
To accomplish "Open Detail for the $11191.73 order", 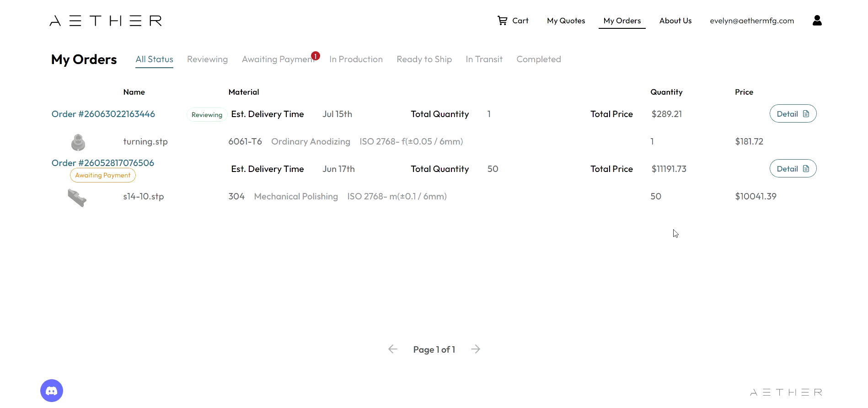I will pyautogui.click(x=793, y=169).
